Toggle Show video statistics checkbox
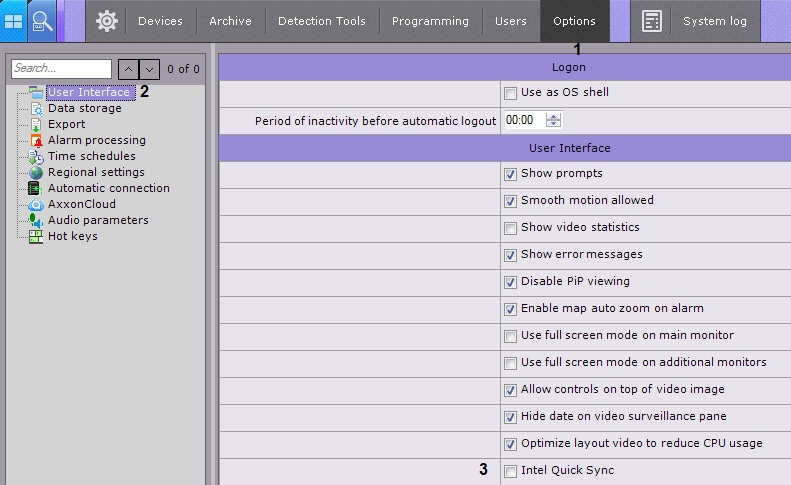 point(511,228)
